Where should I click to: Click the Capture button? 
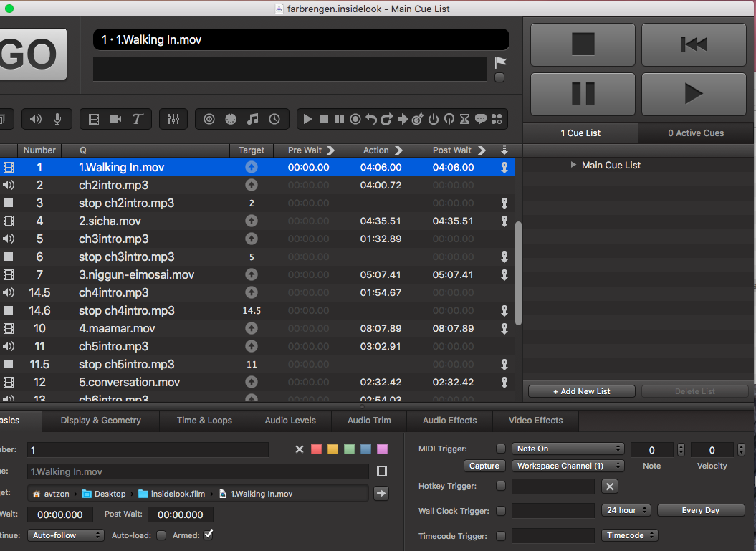(484, 466)
